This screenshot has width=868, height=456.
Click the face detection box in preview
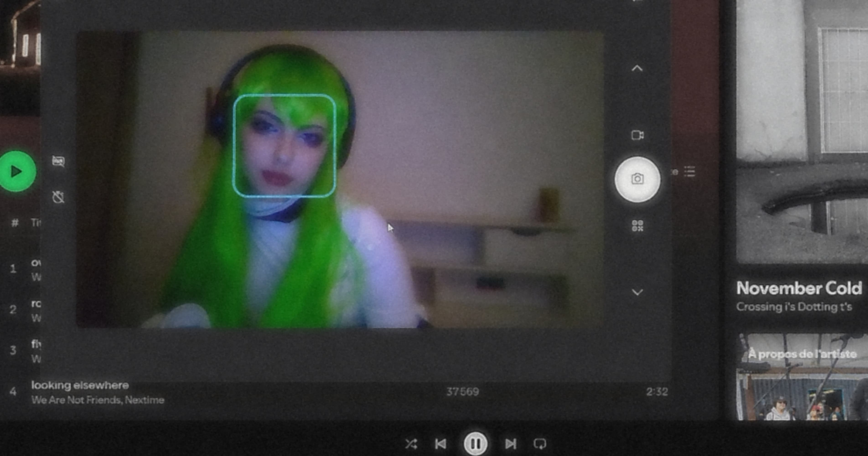pos(284,146)
